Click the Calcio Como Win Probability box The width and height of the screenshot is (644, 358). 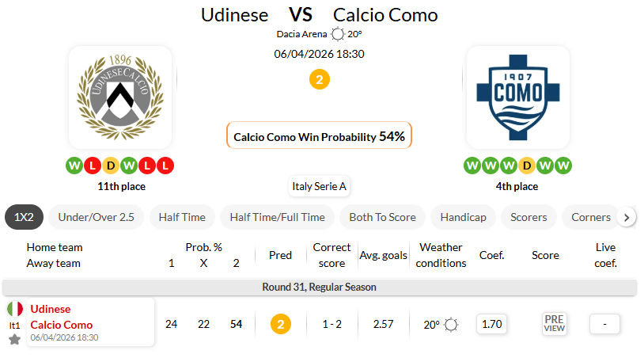point(319,136)
